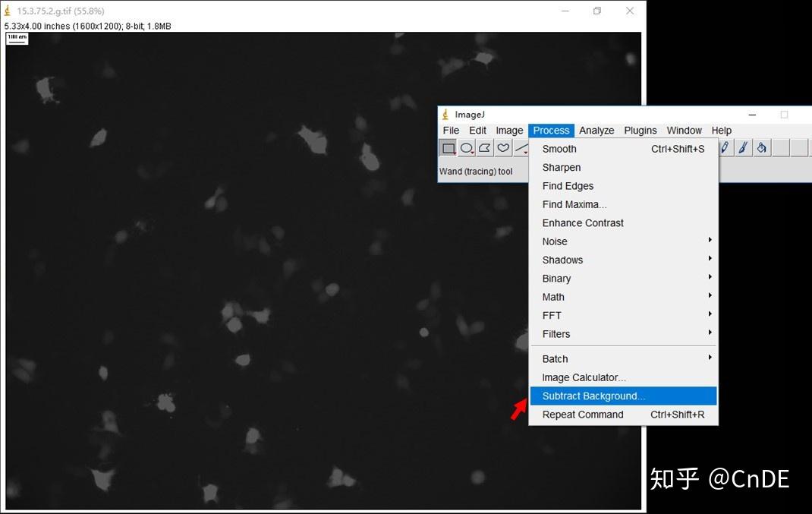Select the straight line tool
Image resolution: width=812 pixels, height=514 pixels.
point(521,148)
